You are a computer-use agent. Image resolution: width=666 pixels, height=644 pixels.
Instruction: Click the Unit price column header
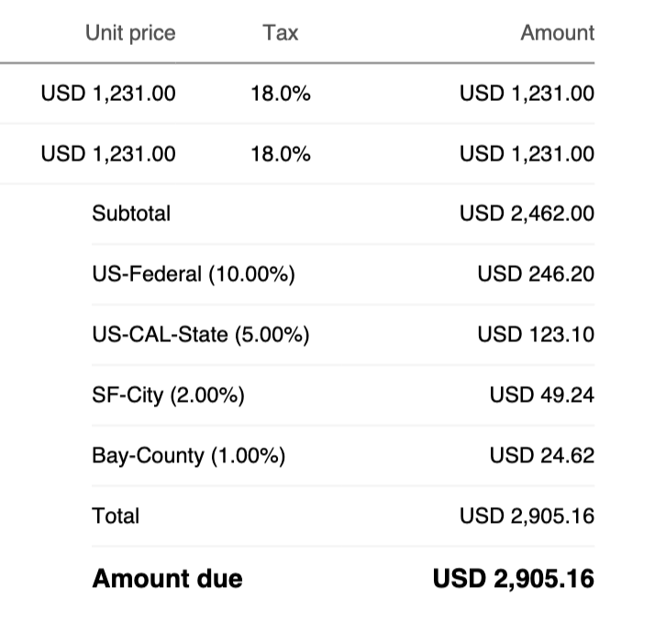pyautogui.click(x=130, y=33)
